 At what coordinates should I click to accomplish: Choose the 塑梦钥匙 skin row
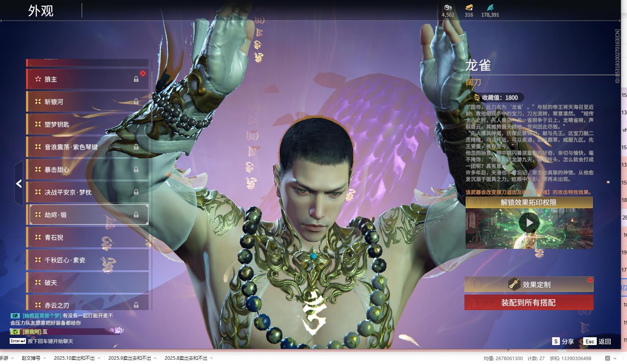88,124
